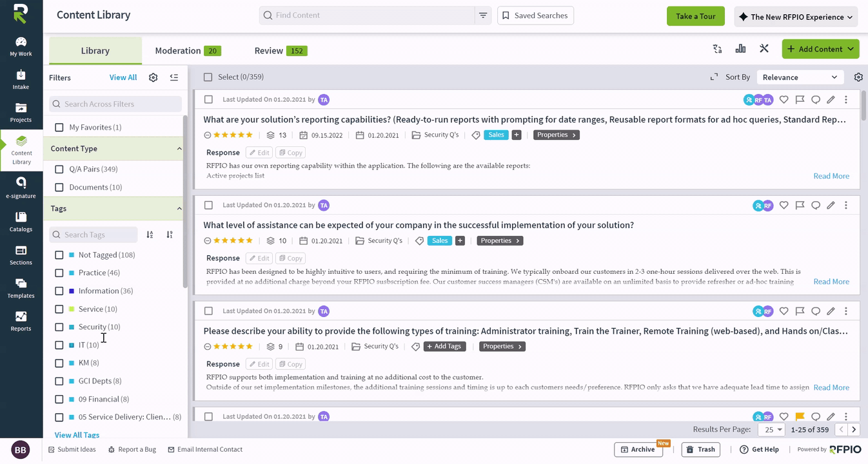Select the level of assistance question checkbox

[208, 206]
